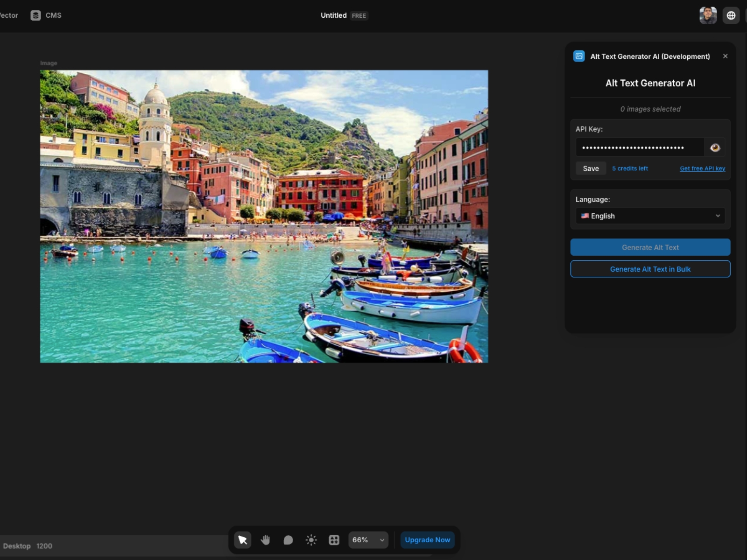
Task: Toggle to Vector mode
Action: pos(9,15)
